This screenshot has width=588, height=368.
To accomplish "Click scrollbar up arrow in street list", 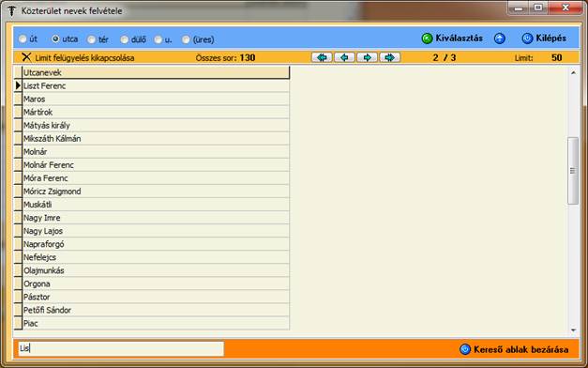I will [x=573, y=72].
